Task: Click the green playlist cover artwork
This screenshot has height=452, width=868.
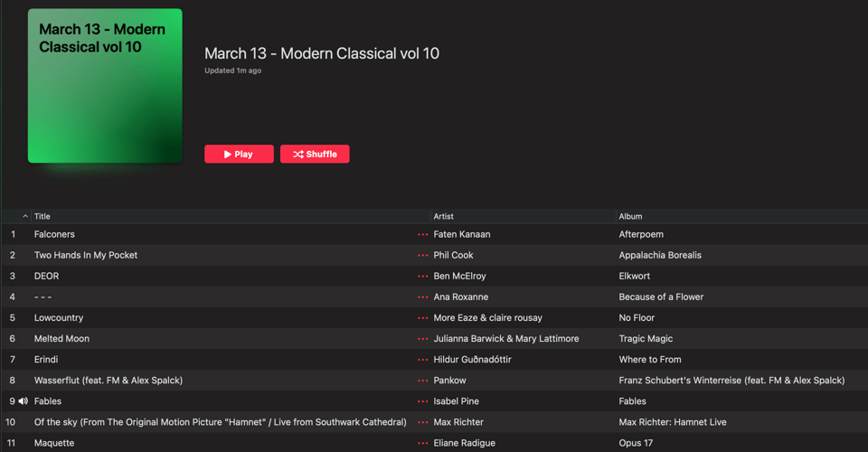Action: click(x=105, y=87)
